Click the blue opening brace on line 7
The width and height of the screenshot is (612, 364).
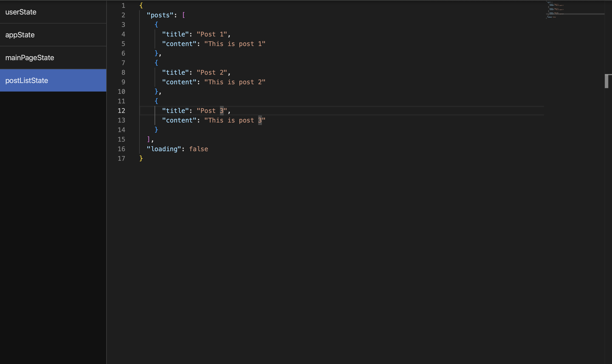(156, 63)
